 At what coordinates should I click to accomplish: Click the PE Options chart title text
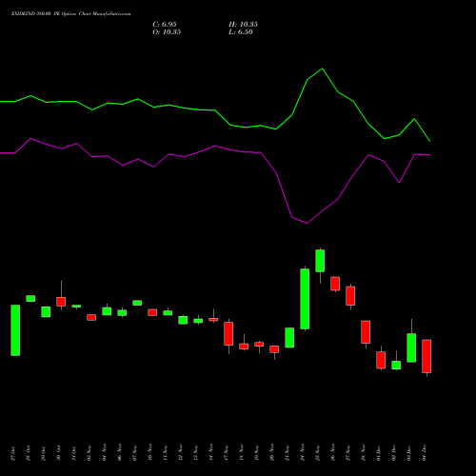tap(70, 14)
